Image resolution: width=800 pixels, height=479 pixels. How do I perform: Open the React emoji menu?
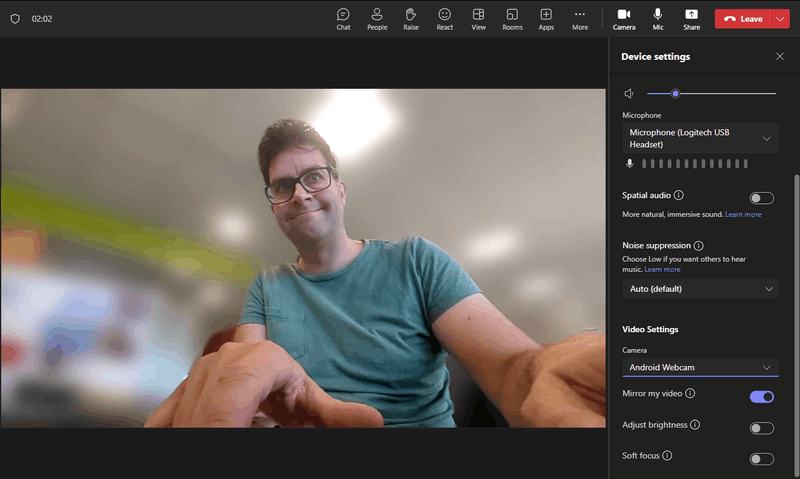(x=445, y=18)
